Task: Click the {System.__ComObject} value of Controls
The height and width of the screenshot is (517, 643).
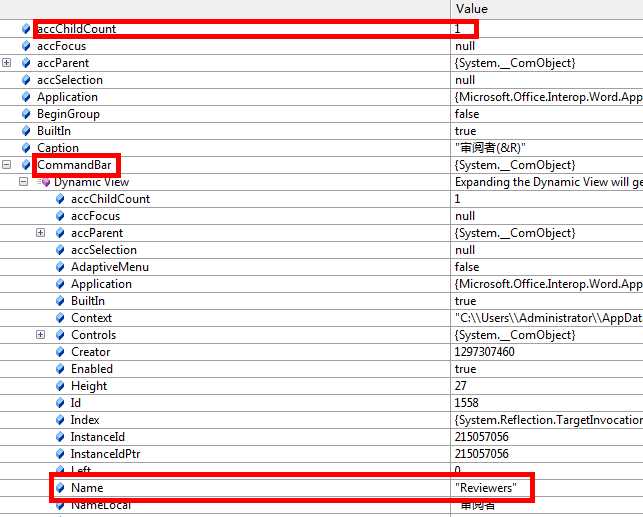Action: [x=515, y=335]
